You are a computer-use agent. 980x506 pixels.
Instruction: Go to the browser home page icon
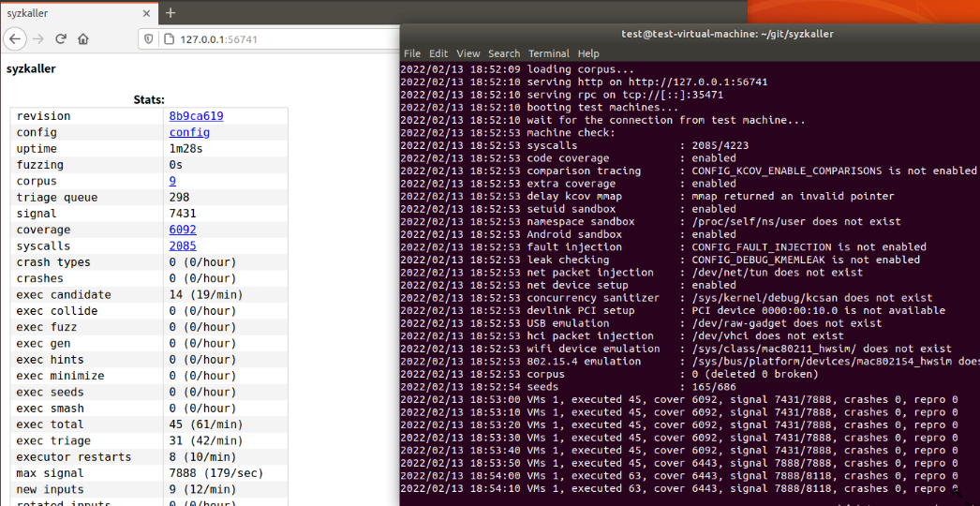pyautogui.click(x=82, y=38)
